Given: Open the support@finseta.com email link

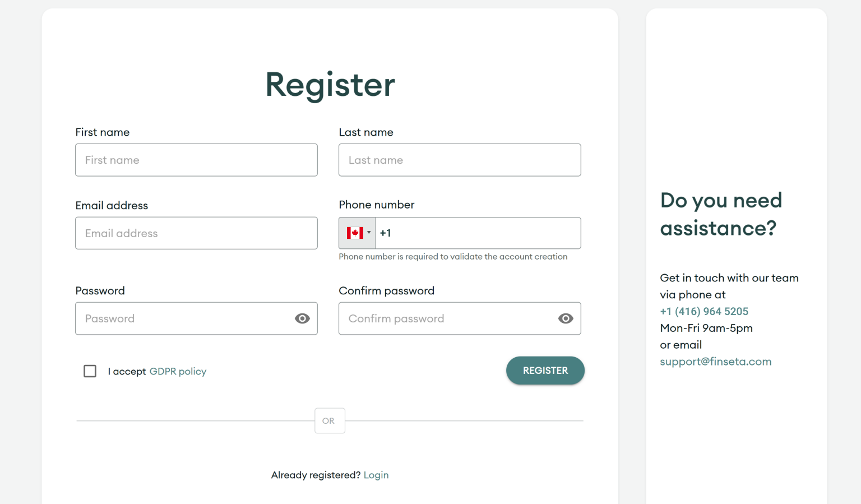Looking at the screenshot, I should (715, 362).
